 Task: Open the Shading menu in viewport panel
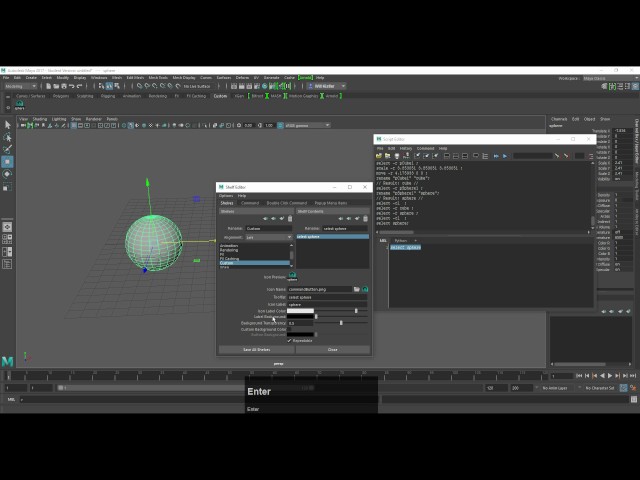click(x=40, y=119)
